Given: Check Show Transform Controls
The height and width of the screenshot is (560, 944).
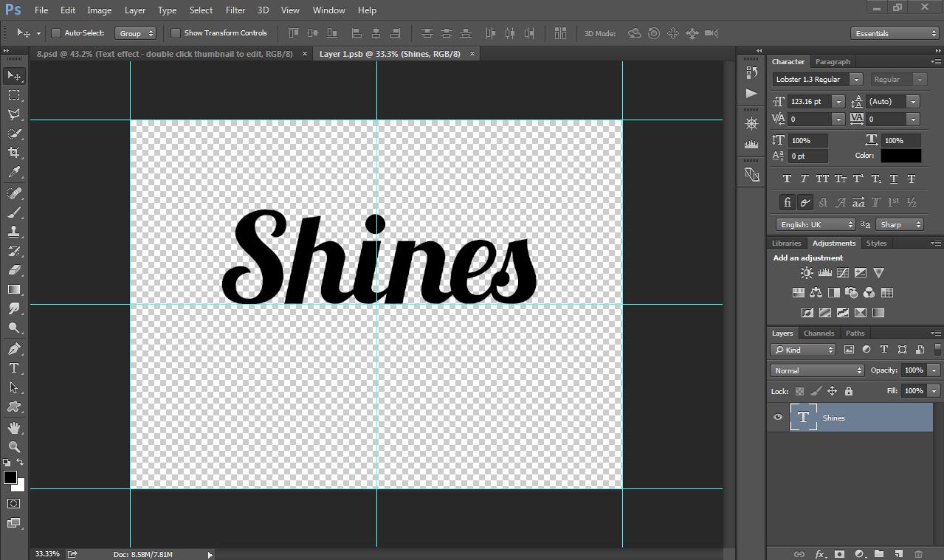Looking at the screenshot, I should pos(176,33).
